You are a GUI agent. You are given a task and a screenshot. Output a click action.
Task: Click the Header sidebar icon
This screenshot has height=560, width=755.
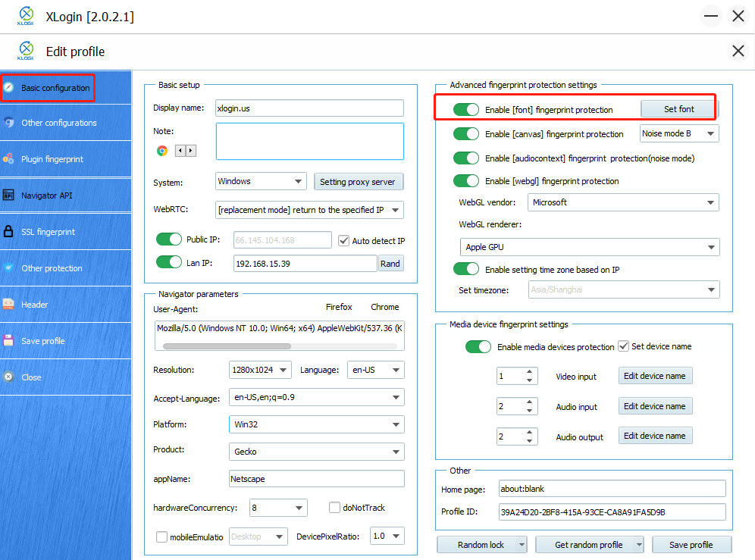(x=8, y=304)
